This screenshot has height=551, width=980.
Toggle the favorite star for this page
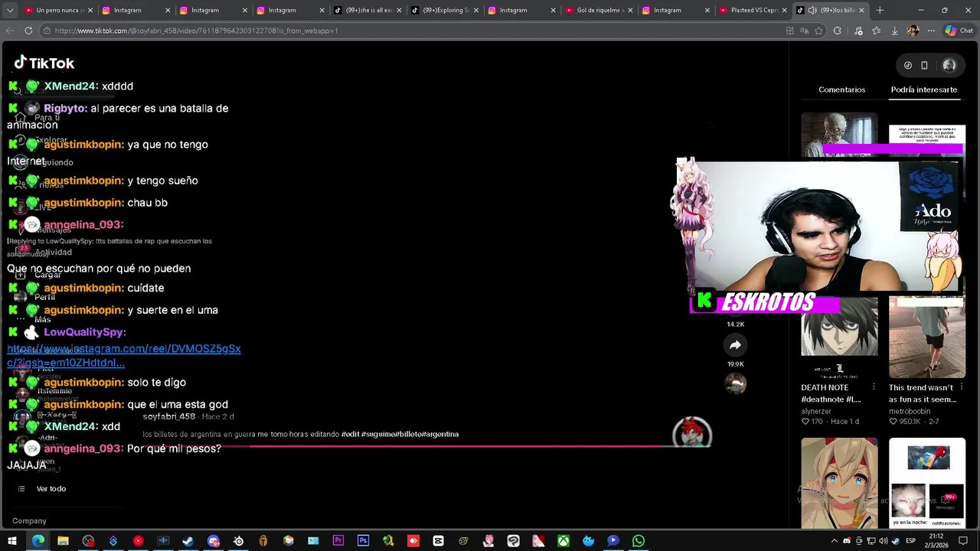coord(819,31)
